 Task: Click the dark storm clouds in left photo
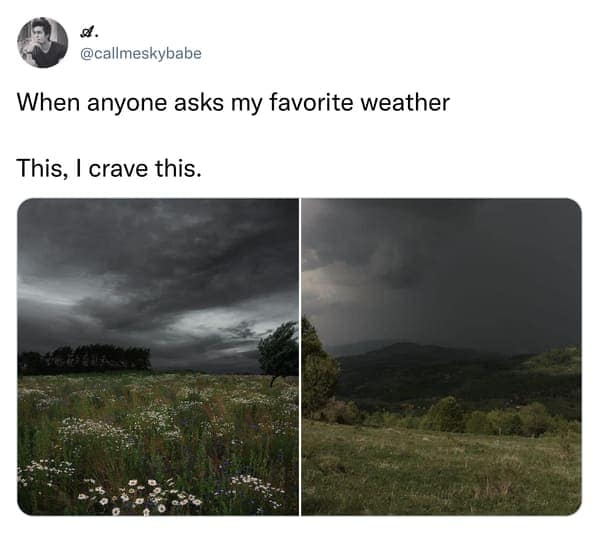coord(153,248)
